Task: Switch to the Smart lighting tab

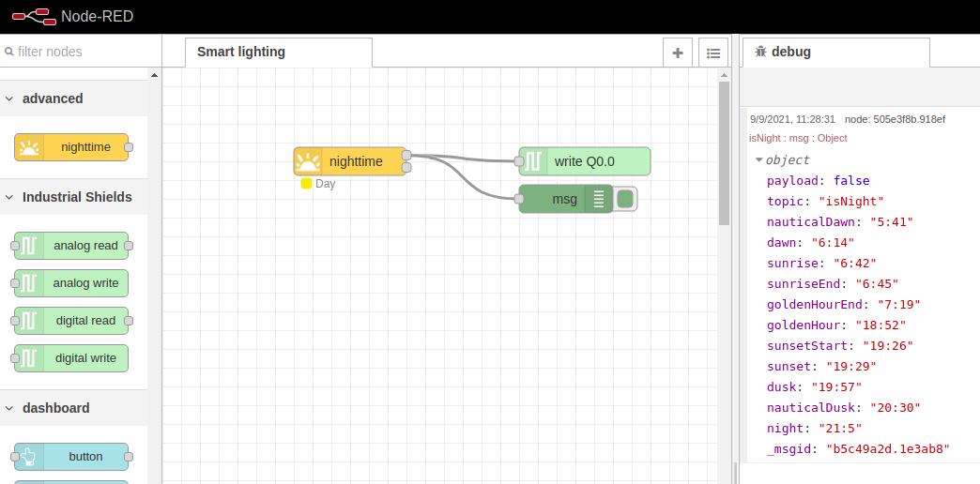Action: point(279,53)
